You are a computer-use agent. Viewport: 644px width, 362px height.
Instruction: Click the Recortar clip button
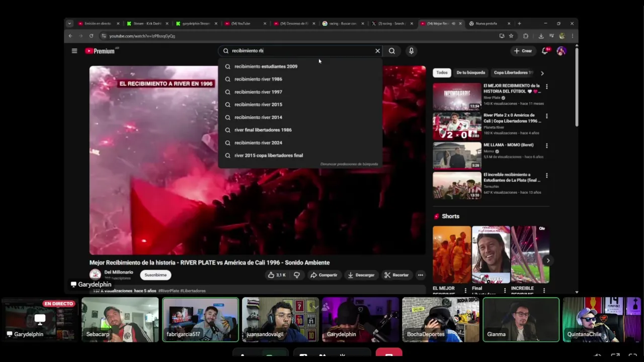point(396,275)
